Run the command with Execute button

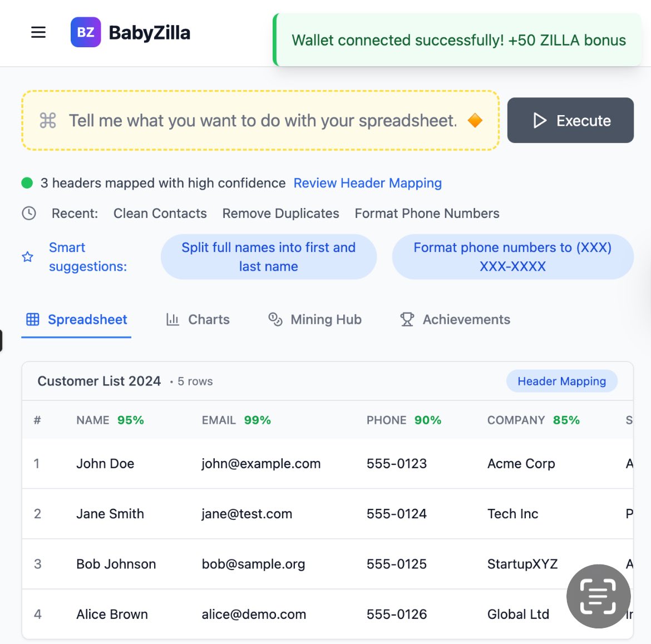coord(570,120)
